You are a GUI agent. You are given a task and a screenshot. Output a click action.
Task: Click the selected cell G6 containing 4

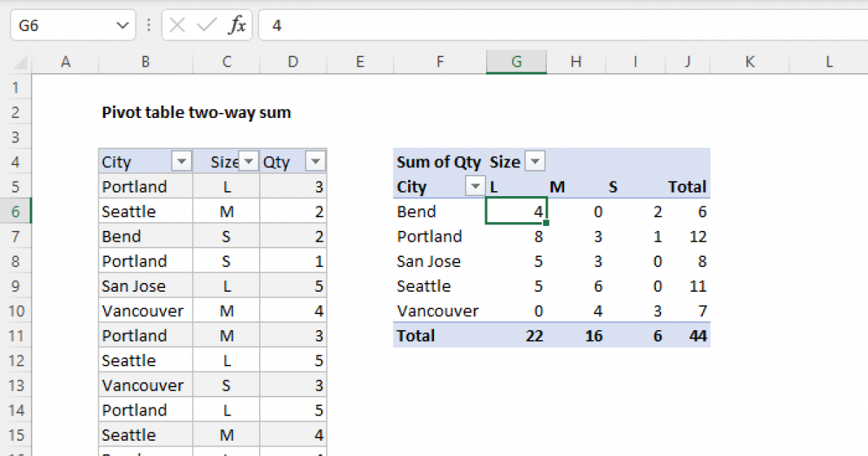(x=516, y=211)
